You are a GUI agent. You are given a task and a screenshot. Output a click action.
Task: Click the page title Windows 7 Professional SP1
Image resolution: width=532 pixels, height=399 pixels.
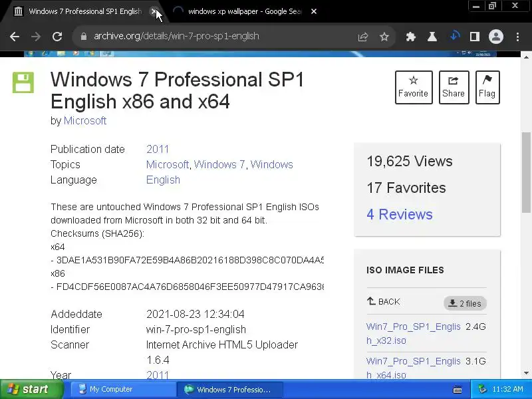coord(177,90)
